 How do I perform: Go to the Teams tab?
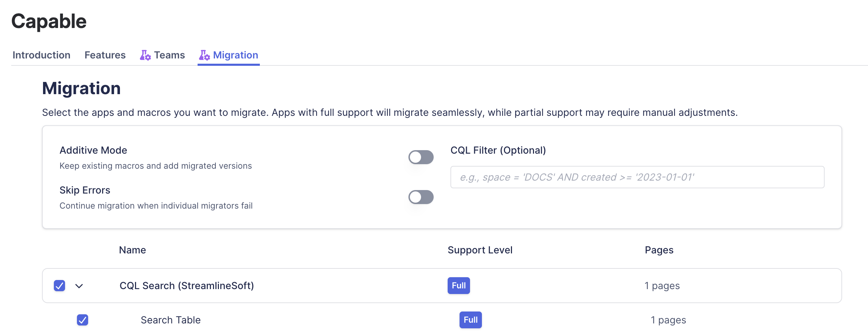169,55
